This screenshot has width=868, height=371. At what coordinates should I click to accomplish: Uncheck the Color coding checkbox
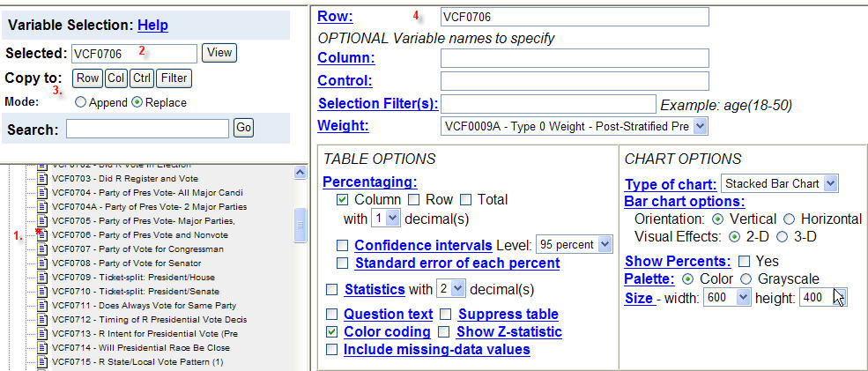[331, 332]
